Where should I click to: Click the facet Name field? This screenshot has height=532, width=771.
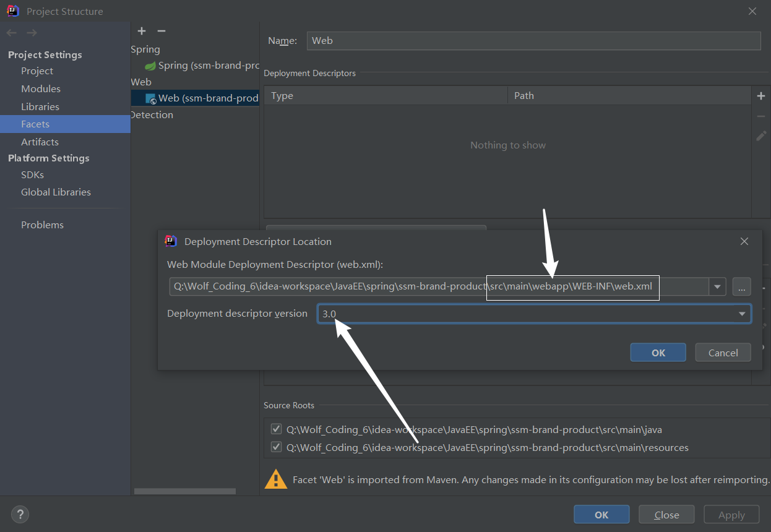coord(533,41)
